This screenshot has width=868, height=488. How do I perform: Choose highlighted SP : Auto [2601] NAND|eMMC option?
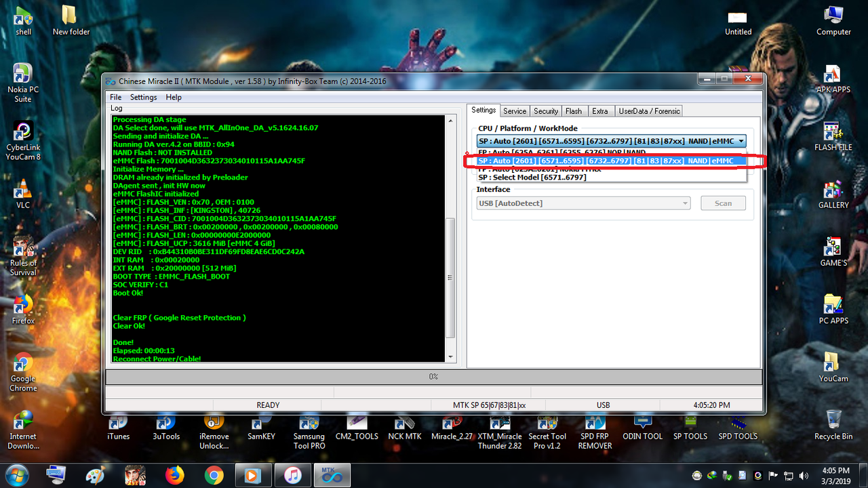[x=612, y=161]
